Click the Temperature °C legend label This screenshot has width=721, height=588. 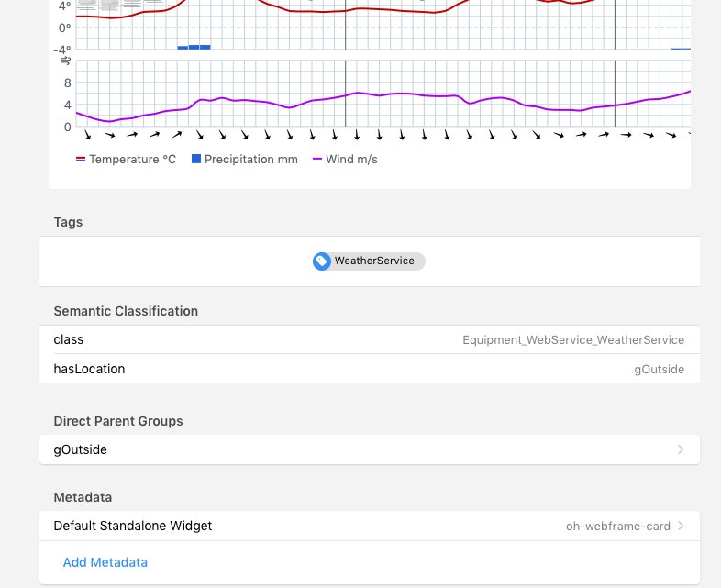pyautogui.click(x=132, y=160)
